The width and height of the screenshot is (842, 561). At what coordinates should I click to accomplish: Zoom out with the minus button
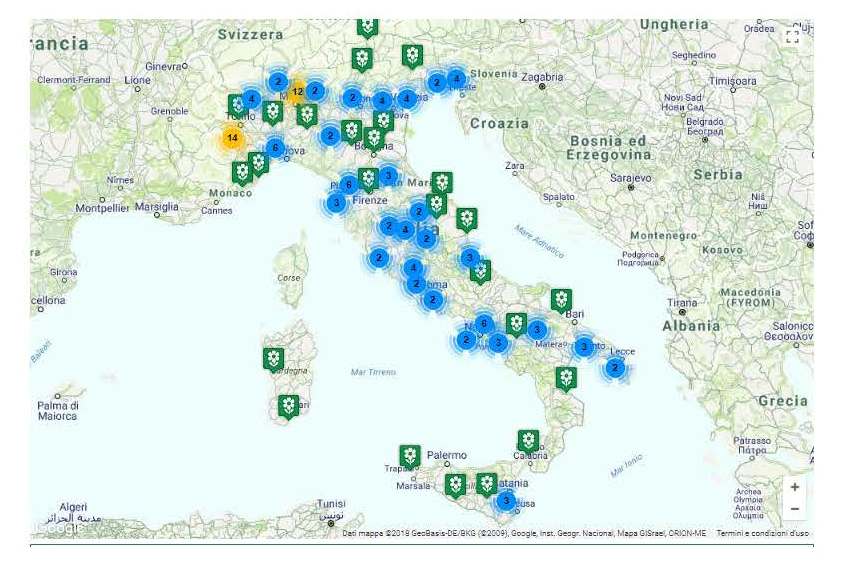794,509
